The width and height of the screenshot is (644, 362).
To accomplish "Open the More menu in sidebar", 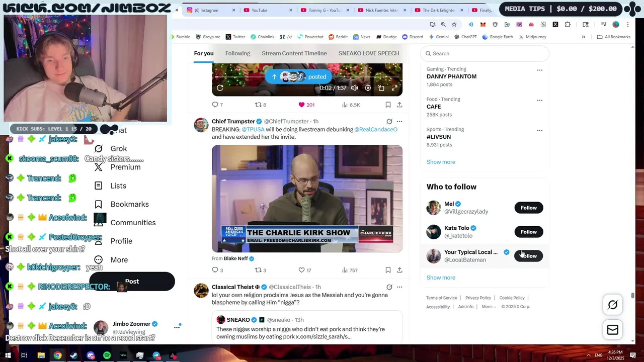I will (x=111, y=259).
